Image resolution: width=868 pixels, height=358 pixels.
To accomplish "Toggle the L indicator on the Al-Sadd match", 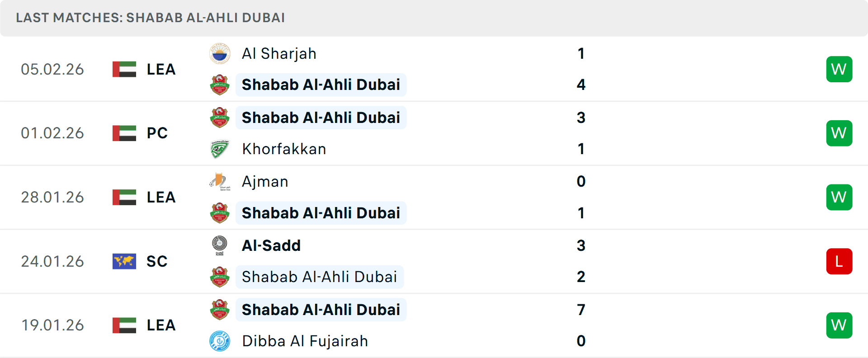I will pyautogui.click(x=839, y=261).
